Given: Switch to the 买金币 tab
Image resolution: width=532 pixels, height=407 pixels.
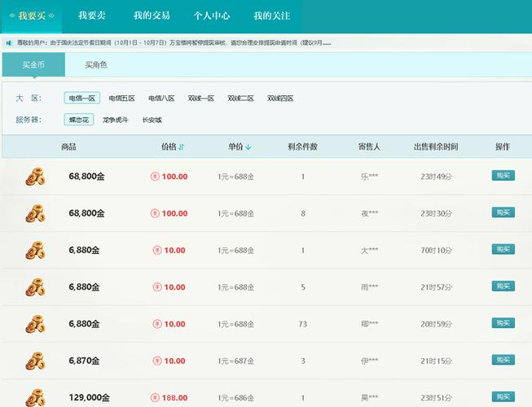Looking at the screenshot, I should tap(33, 64).
